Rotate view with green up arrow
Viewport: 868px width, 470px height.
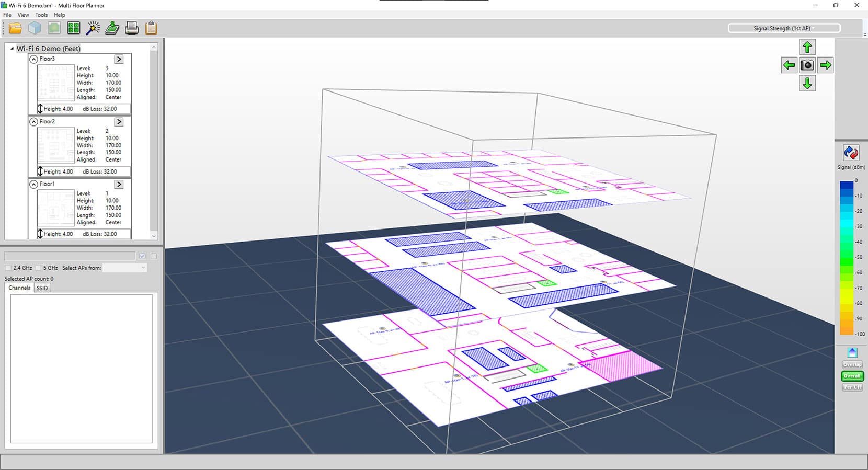807,48
